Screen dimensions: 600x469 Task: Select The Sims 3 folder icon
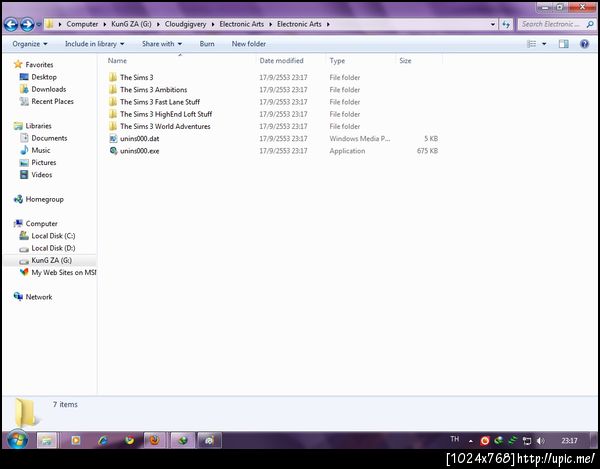pyautogui.click(x=113, y=77)
